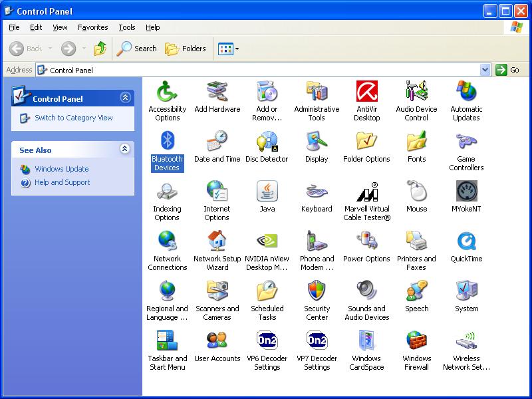
Task: Open Windows CardSpace icon
Action: tap(367, 340)
